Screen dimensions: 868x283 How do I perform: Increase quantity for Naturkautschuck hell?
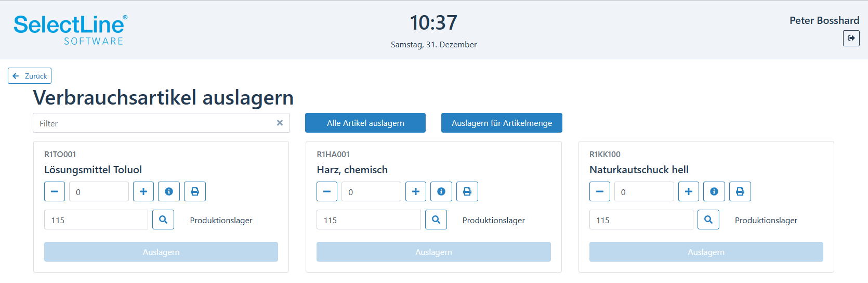click(689, 191)
